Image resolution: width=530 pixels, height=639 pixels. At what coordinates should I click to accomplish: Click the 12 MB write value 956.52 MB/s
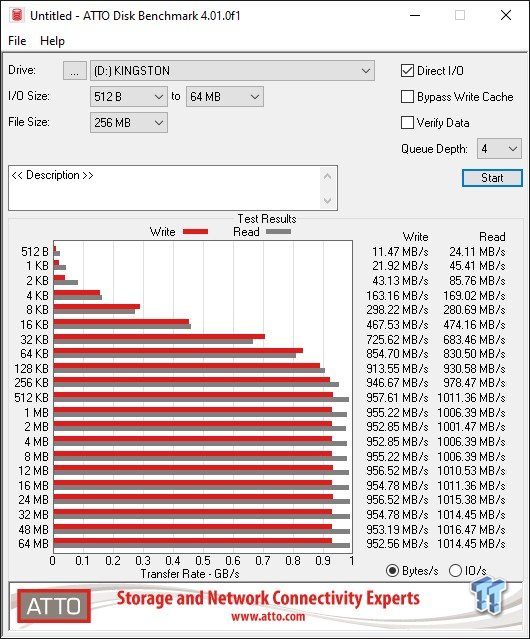[397, 471]
